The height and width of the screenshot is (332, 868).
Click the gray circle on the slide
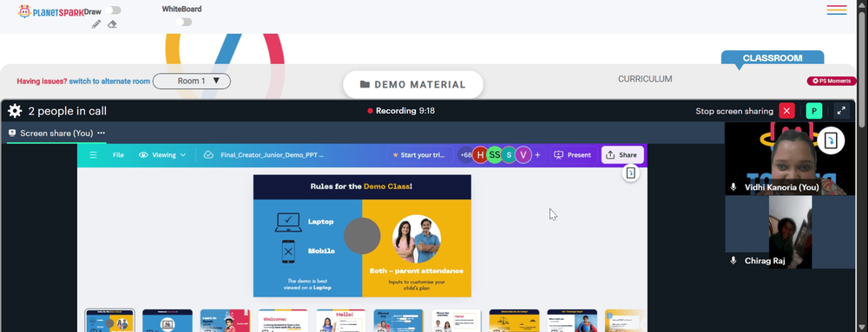tap(362, 236)
